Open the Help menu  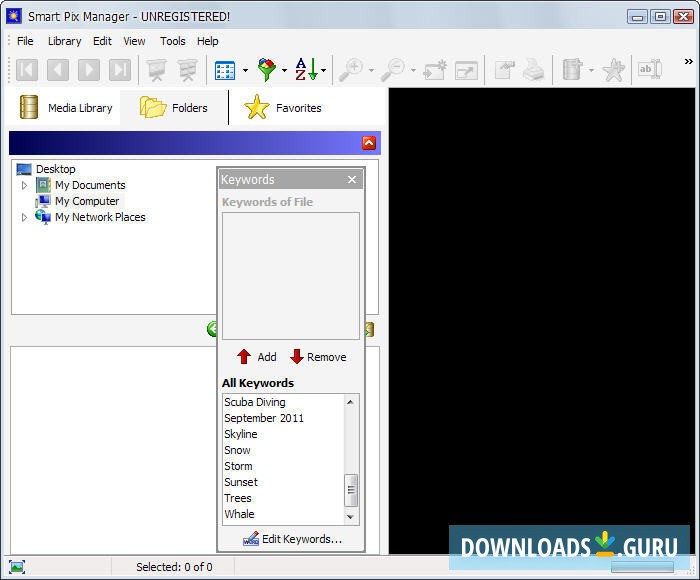click(208, 41)
